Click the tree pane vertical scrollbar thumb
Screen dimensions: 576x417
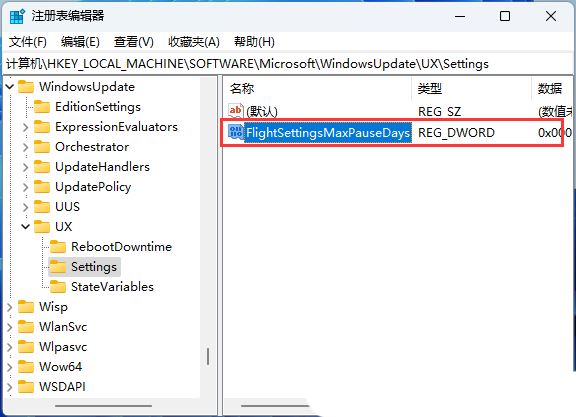tap(208, 356)
